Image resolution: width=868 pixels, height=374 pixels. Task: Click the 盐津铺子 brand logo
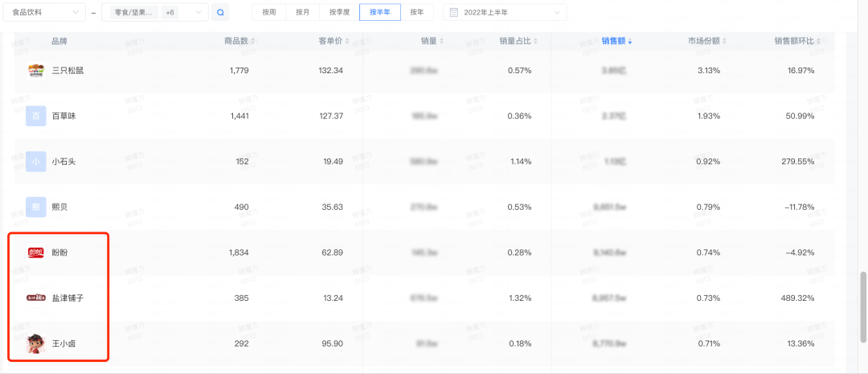click(x=36, y=298)
